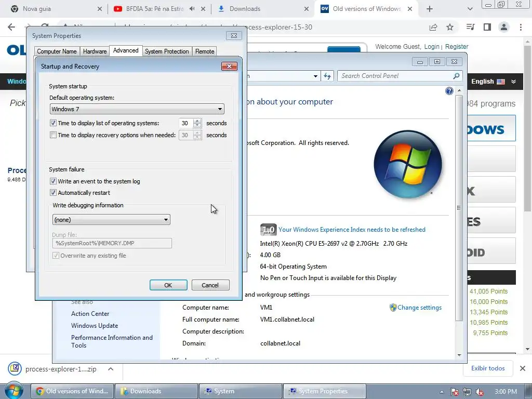Viewport: 532px width, 399px height.
Task: Open Windows Update link
Action: [x=95, y=326]
